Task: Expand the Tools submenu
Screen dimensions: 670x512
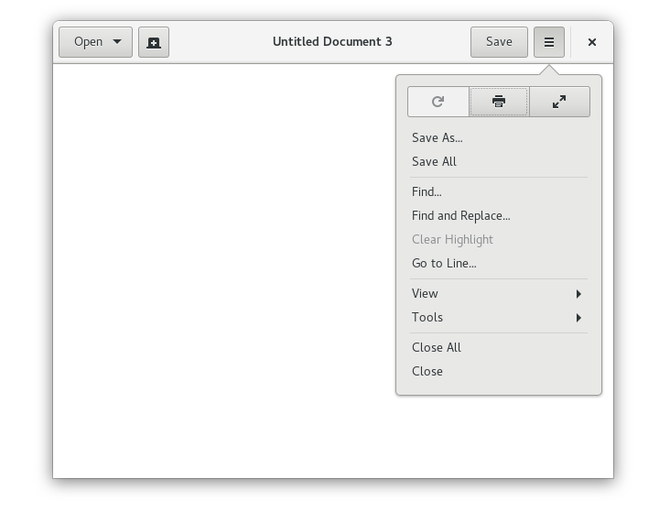Action: point(499,317)
